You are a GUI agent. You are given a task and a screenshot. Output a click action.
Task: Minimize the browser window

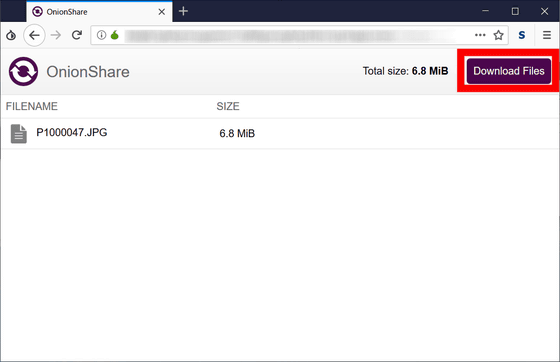(x=485, y=11)
